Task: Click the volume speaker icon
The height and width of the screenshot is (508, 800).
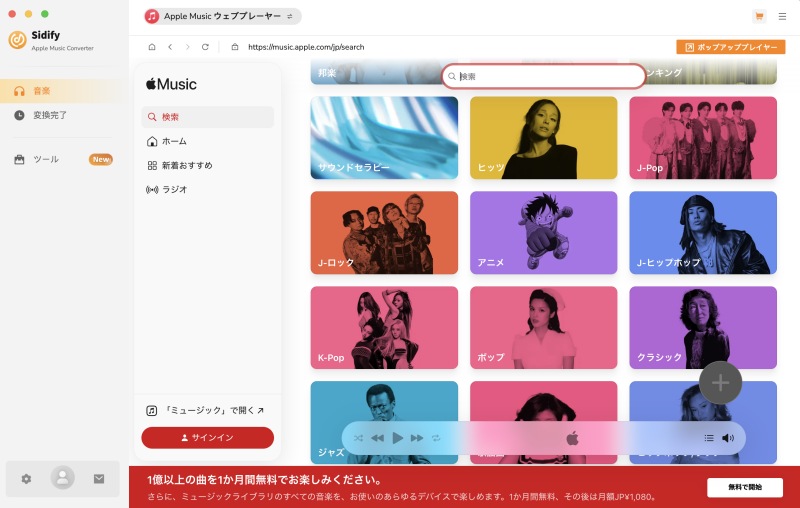Action: pos(728,438)
